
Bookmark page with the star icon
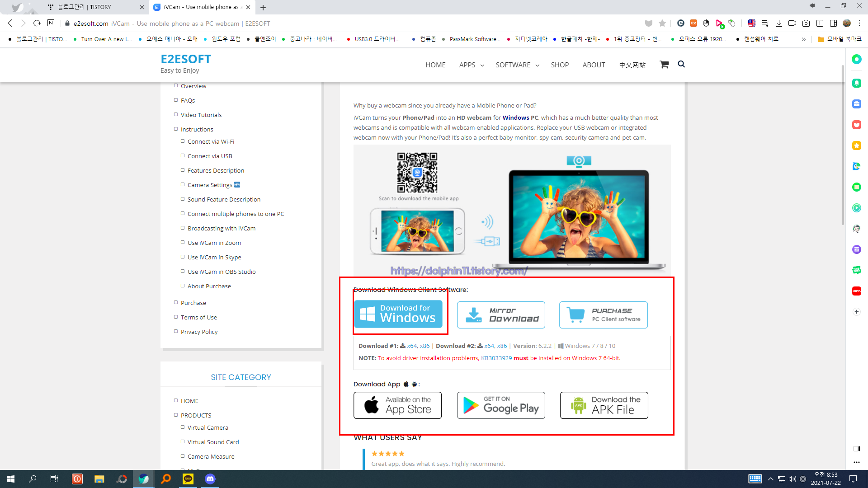662,23
